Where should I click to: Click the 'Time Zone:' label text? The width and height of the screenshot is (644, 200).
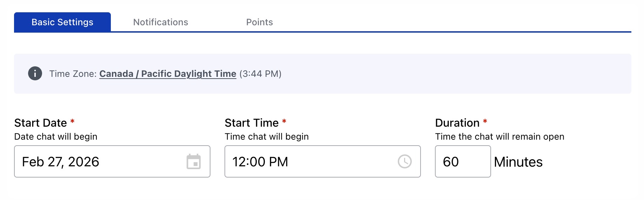[x=73, y=74]
